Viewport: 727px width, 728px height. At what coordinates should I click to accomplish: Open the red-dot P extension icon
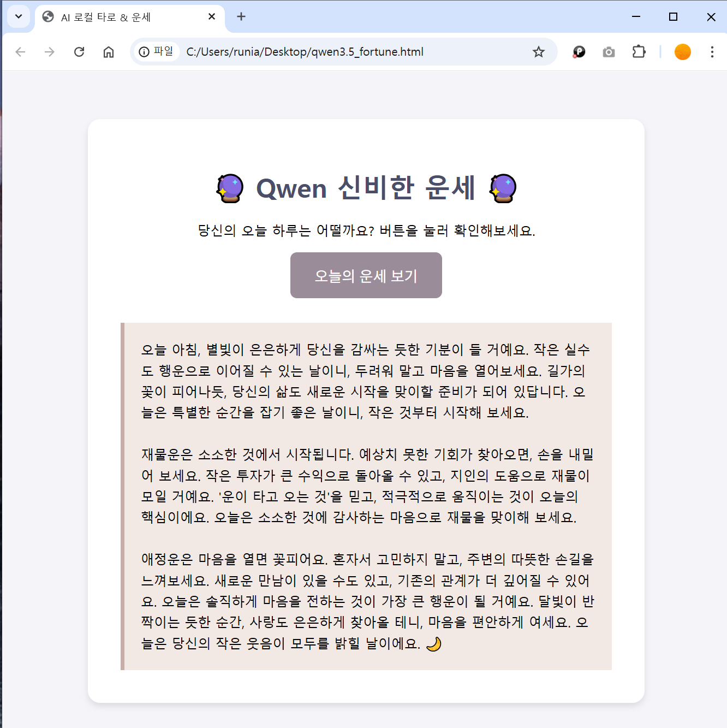click(579, 52)
